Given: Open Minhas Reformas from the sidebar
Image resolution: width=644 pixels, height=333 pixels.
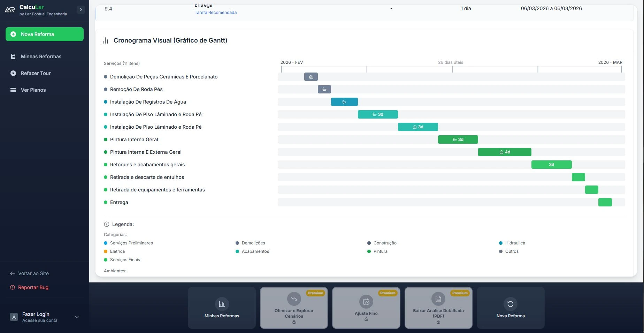Looking at the screenshot, I should pyautogui.click(x=40, y=56).
